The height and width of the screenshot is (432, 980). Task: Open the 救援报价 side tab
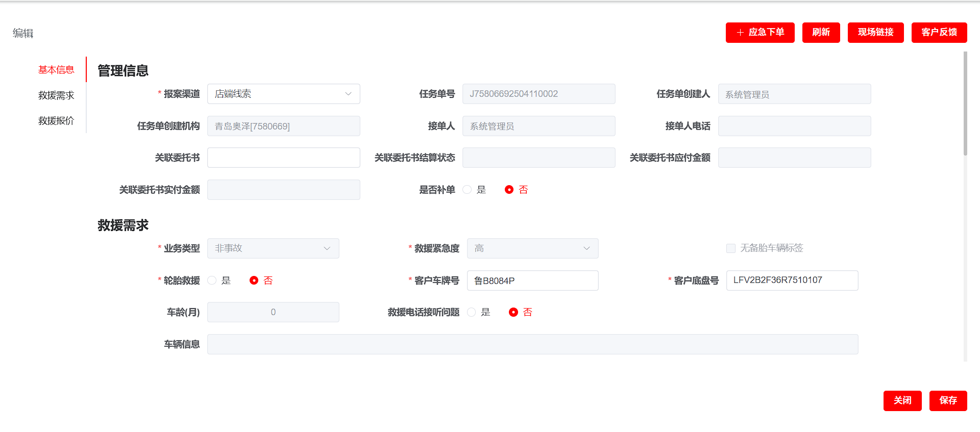tap(56, 121)
